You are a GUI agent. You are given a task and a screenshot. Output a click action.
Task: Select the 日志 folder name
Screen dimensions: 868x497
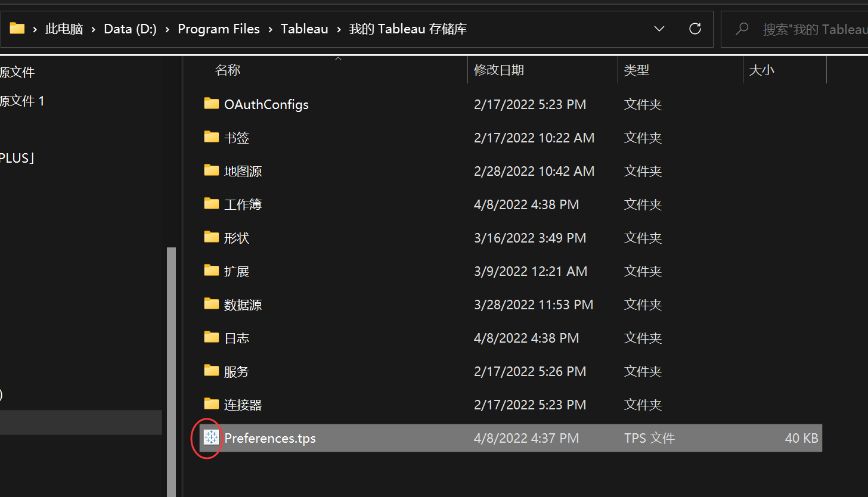(x=237, y=338)
